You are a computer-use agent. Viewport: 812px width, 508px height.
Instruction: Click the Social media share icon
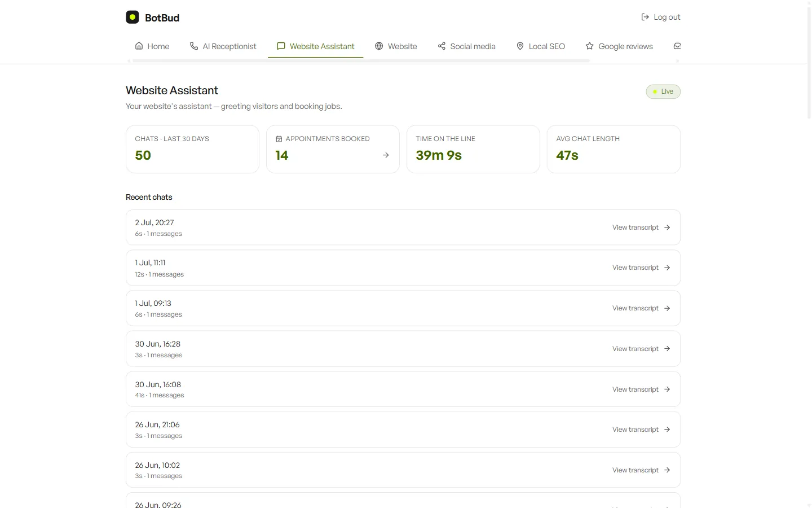click(x=442, y=46)
